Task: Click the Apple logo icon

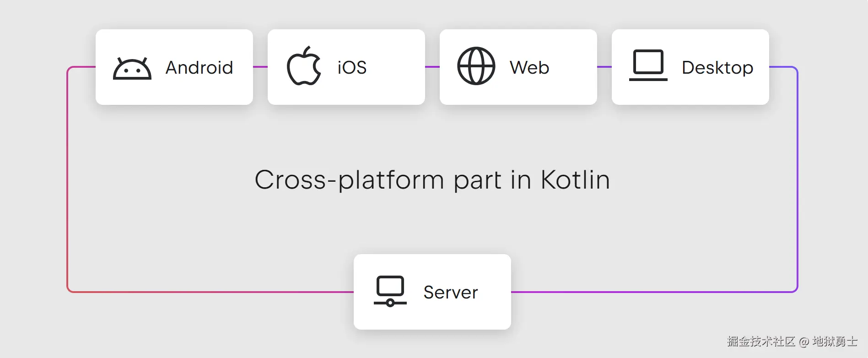Action: click(x=304, y=66)
